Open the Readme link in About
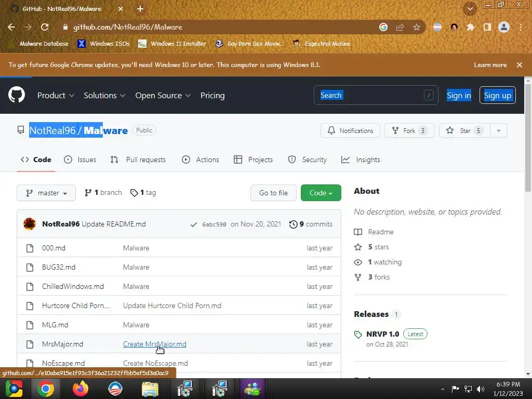 pyautogui.click(x=374, y=232)
